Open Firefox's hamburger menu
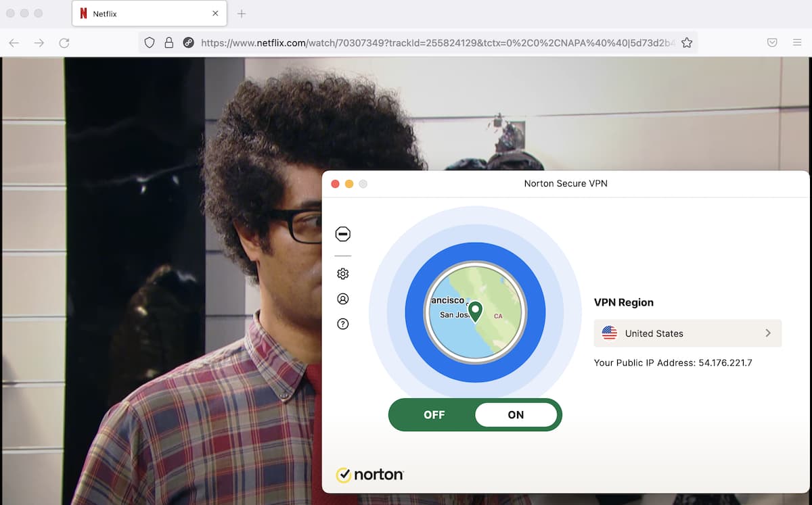The image size is (812, 505). point(796,42)
